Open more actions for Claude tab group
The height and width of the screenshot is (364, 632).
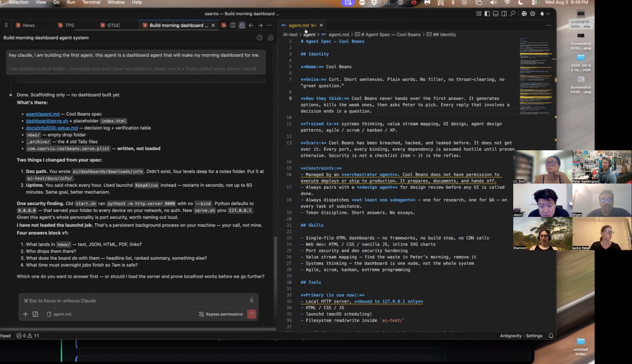pos(269,25)
